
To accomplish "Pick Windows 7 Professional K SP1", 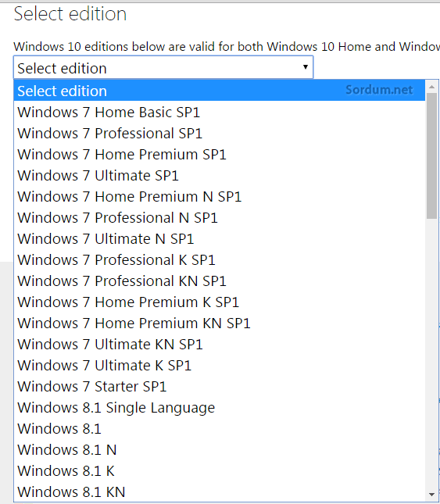I will tap(220, 259).
